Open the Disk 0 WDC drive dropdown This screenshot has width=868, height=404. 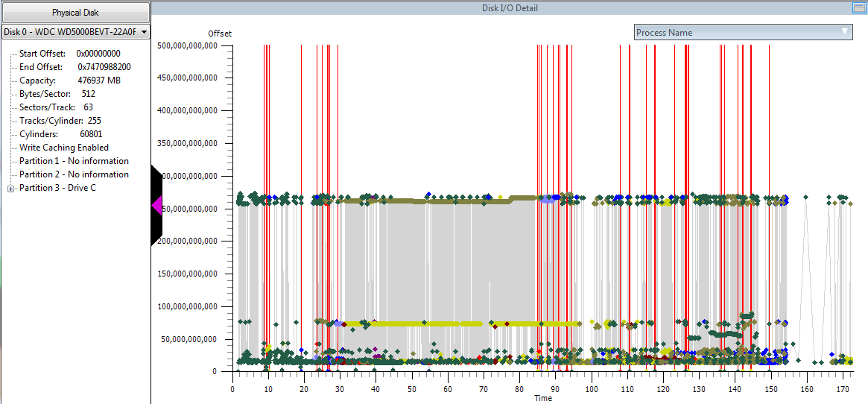pyautogui.click(x=75, y=31)
